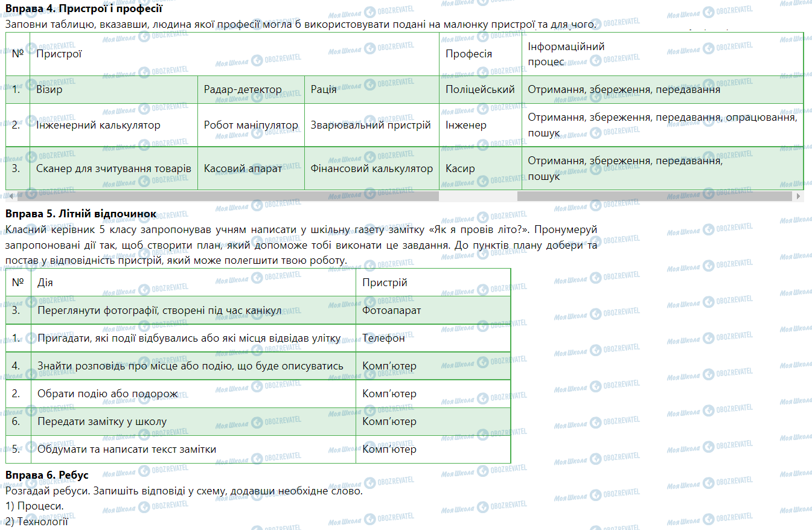Click 'Передати замітку у школу' cell
Viewport: 812px width, 530px height.
193,421
